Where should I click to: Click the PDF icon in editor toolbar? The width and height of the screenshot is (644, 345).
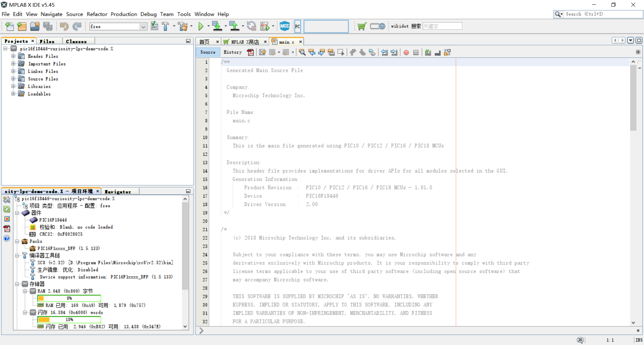click(x=251, y=52)
